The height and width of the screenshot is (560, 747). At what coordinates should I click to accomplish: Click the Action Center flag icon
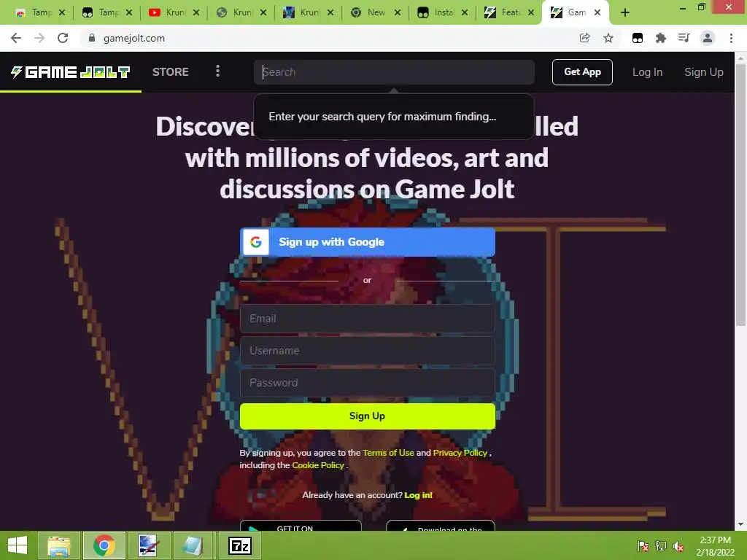643,546
